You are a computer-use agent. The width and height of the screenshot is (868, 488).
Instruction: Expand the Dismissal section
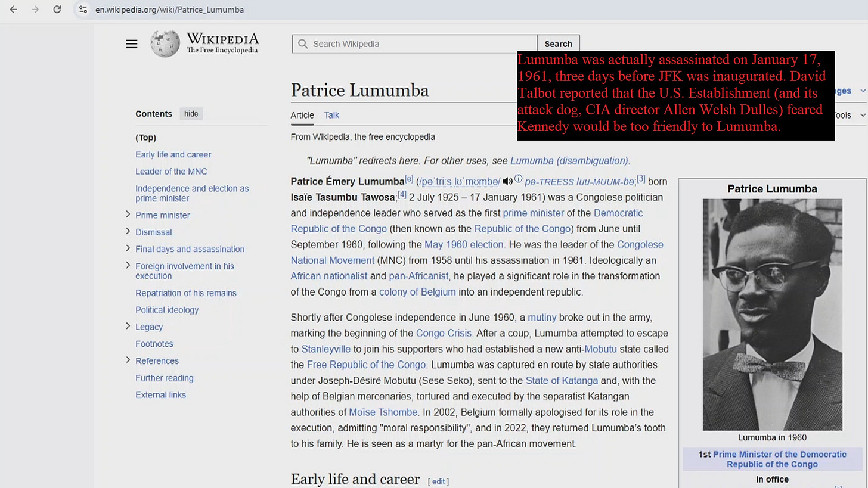(128, 231)
